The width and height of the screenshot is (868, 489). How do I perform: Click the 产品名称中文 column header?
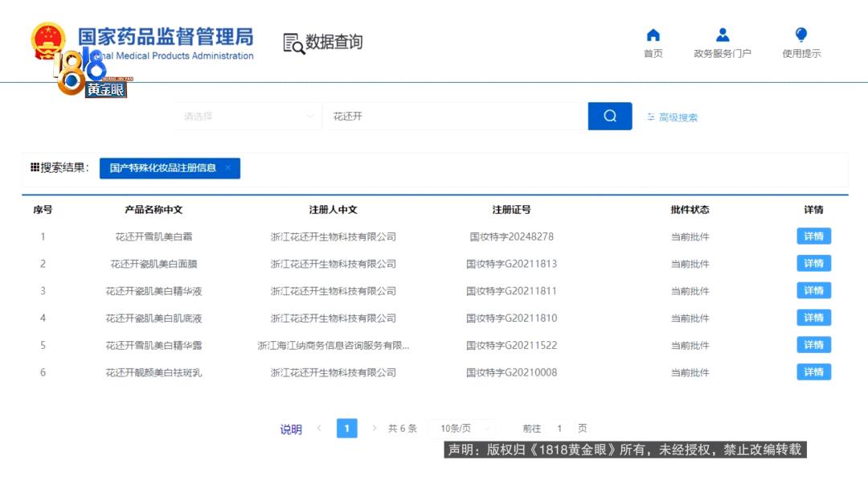[154, 210]
